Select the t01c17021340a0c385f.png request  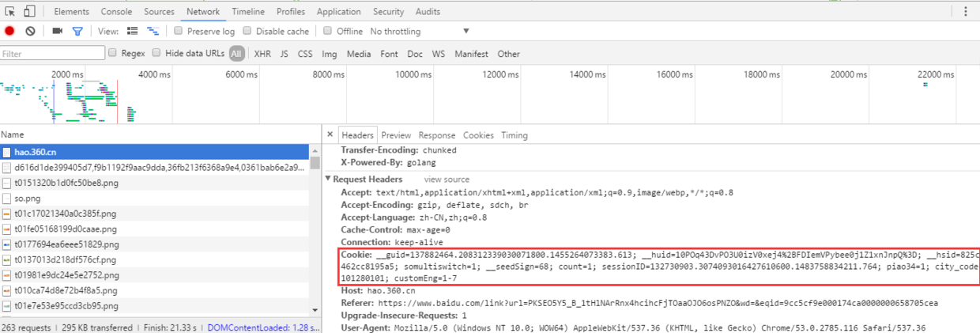155,213
